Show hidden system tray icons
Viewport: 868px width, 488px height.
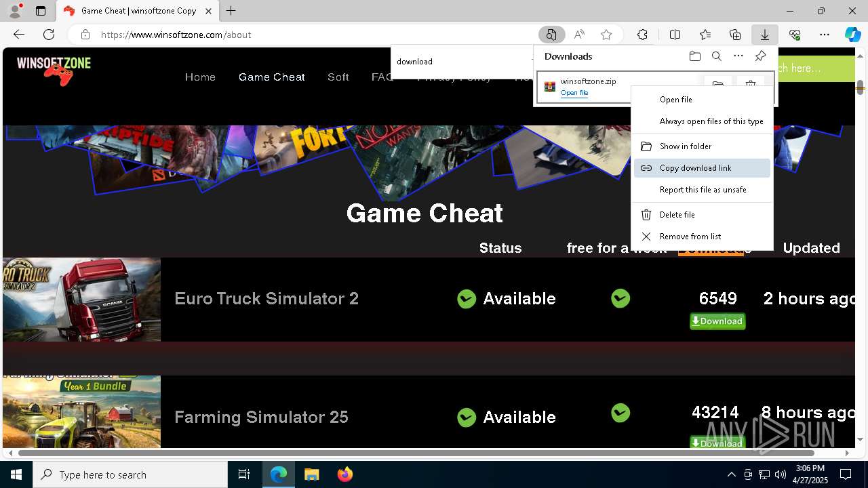tap(731, 474)
